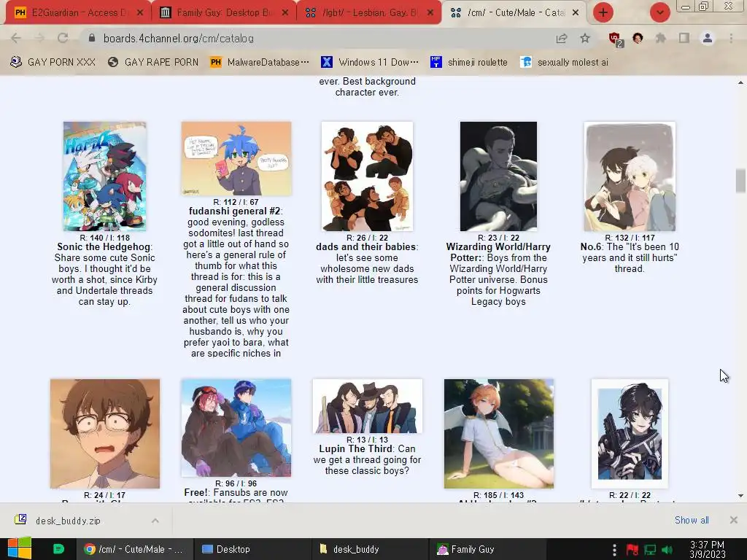Click the page scrollbar down arrow
747x560 pixels.
click(740, 496)
